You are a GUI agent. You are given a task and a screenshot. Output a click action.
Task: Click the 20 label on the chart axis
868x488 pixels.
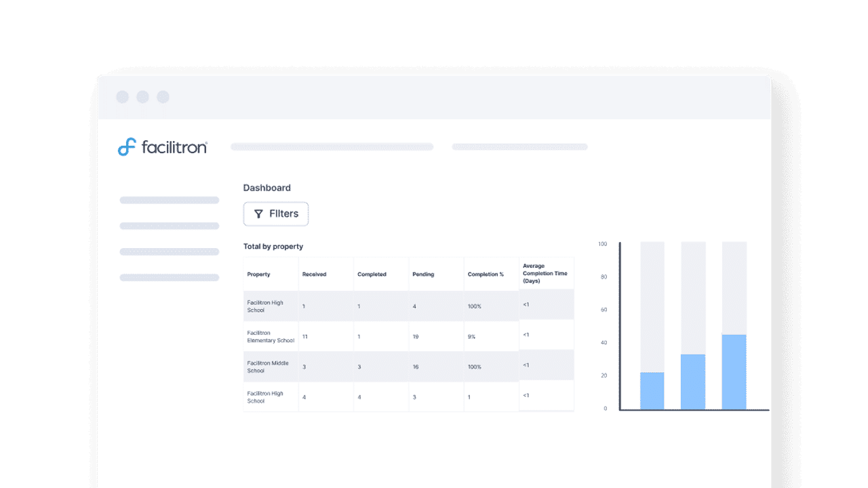pyautogui.click(x=604, y=375)
